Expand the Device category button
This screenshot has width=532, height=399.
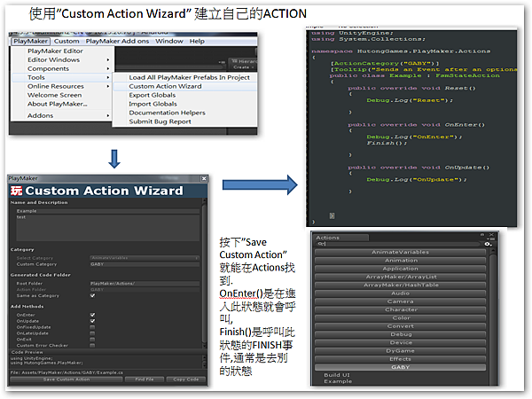(401, 342)
